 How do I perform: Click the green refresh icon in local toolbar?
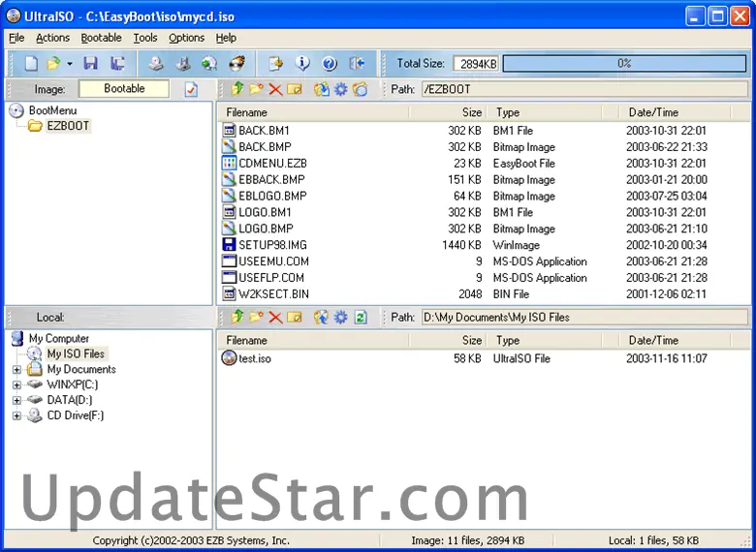coord(361,317)
